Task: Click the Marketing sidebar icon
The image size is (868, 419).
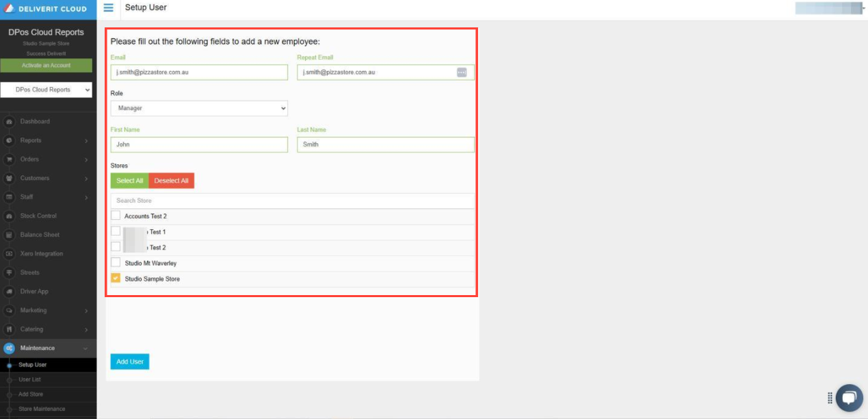Action: [x=10, y=310]
